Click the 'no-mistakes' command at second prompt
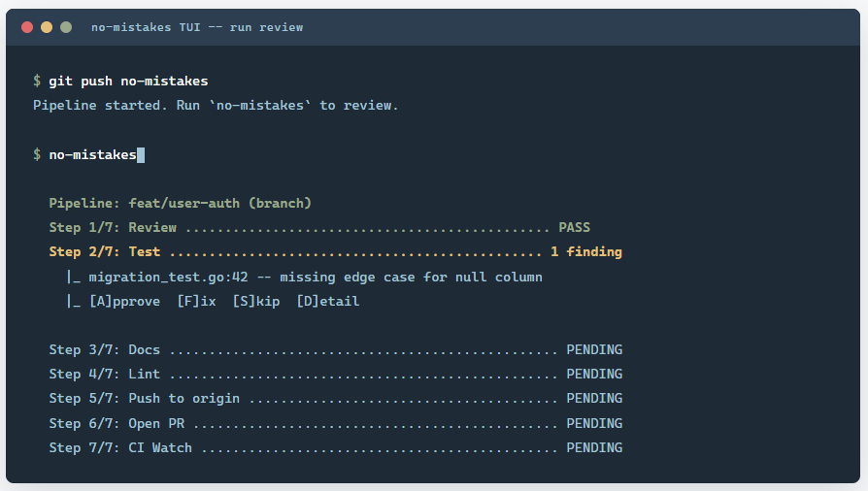 [x=92, y=155]
